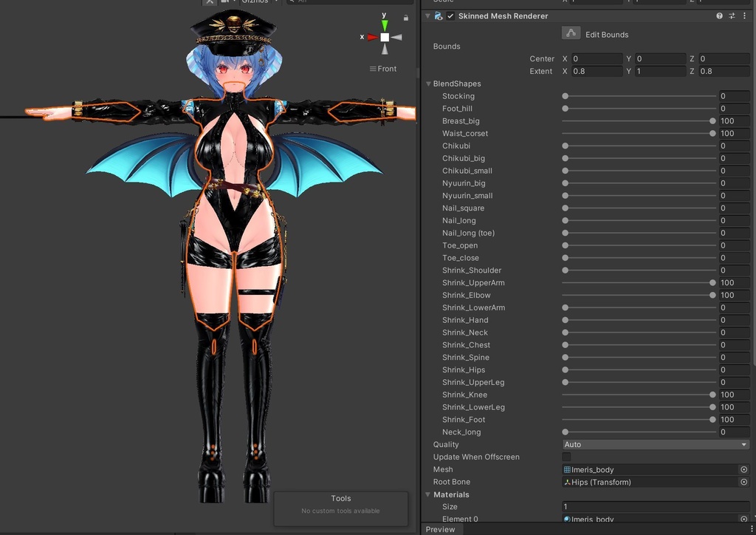Click the Materials Size field
This screenshot has height=535, width=756.
[x=656, y=506]
